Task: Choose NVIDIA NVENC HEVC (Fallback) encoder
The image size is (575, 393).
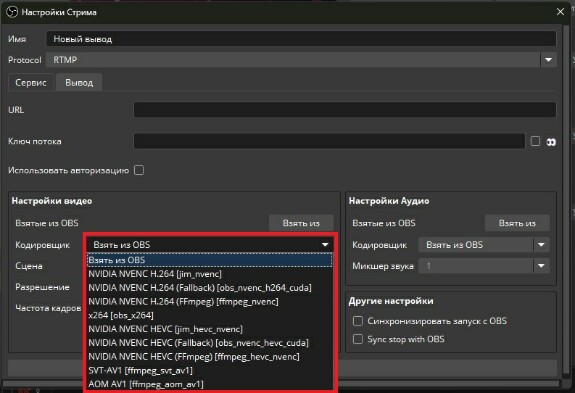Action: click(210, 343)
